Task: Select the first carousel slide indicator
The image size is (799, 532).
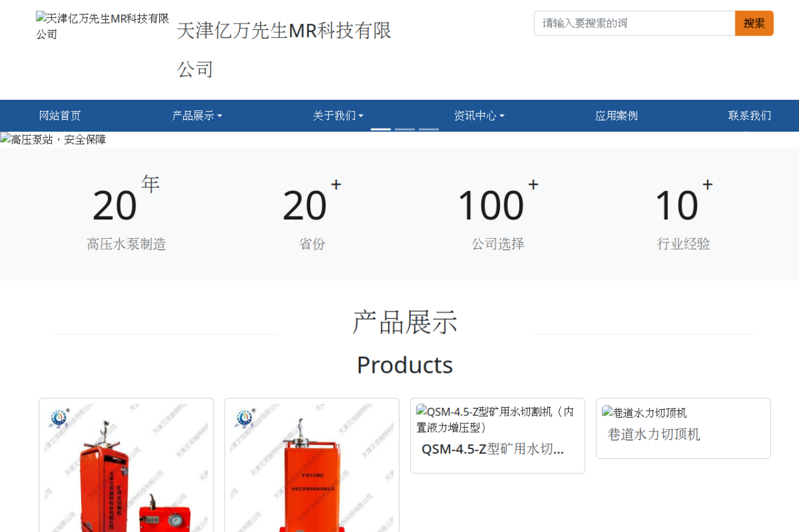Action: point(381,129)
